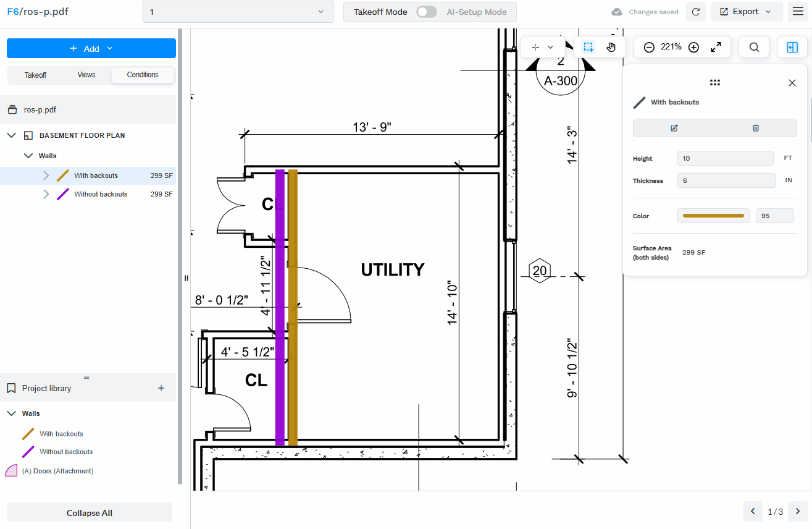Select the rectangle selection tool
Screen dimensions: 812x529
coord(588,47)
